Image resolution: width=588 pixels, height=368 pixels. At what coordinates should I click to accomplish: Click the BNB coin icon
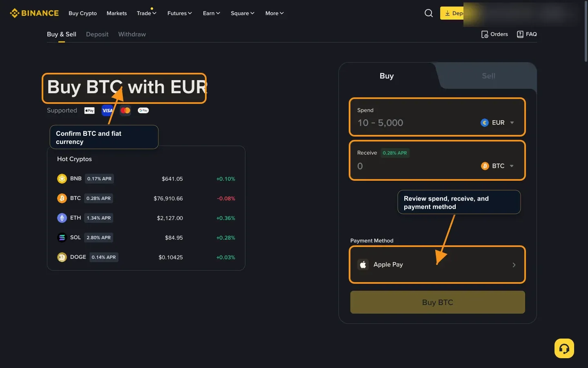point(62,179)
